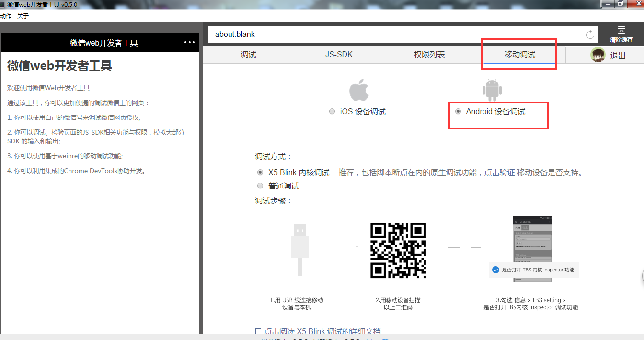Open the three-dots menu in simulator header

point(190,43)
